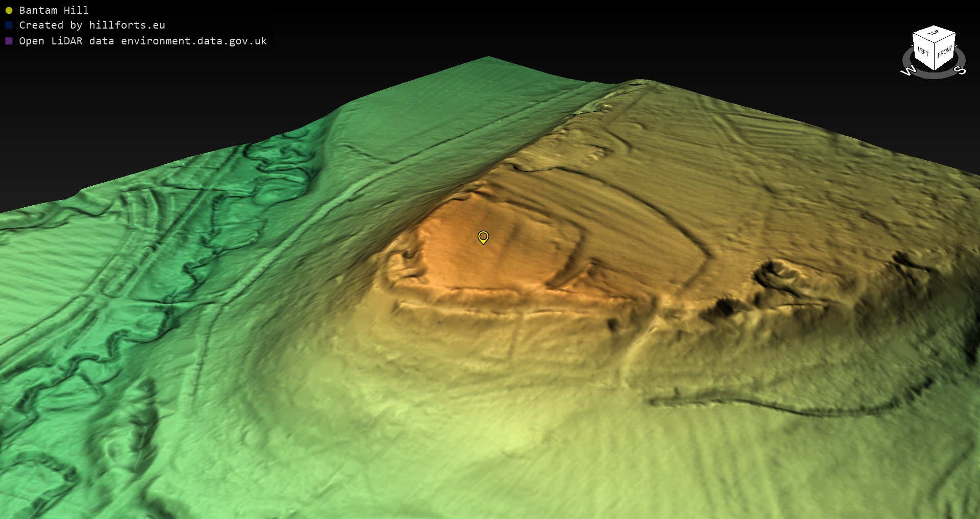This screenshot has height=519, width=980.
Task: Select the TOP face of the view cube
Action: click(x=934, y=33)
